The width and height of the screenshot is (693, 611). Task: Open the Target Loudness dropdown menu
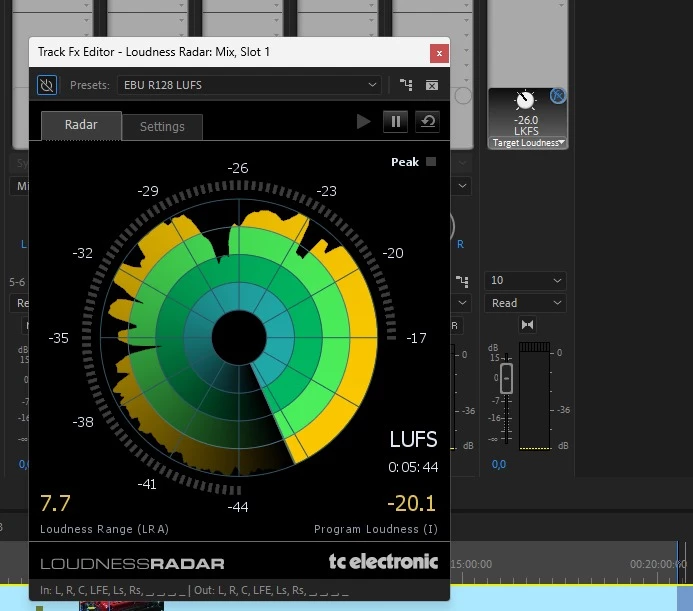[x=528, y=143]
